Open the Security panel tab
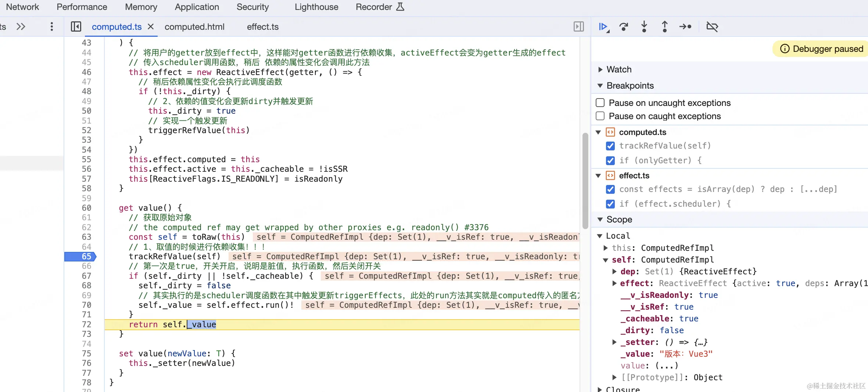 [253, 7]
